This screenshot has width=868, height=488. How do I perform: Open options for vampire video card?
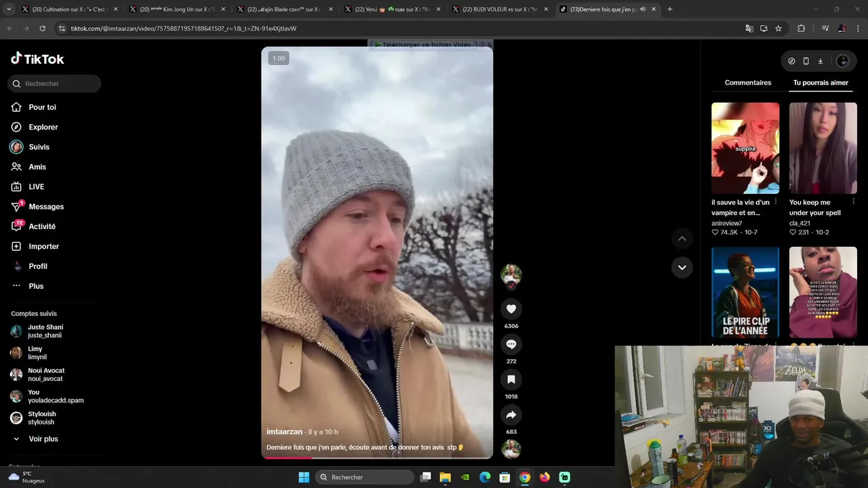coord(776,202)
